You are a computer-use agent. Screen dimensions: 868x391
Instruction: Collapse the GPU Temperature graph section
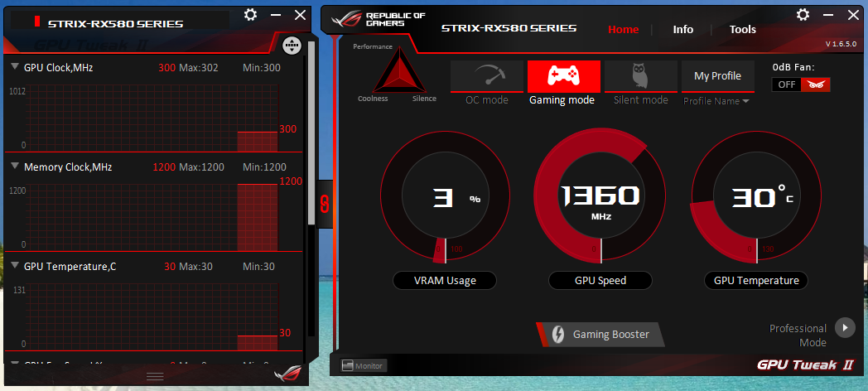coord(14,266)
